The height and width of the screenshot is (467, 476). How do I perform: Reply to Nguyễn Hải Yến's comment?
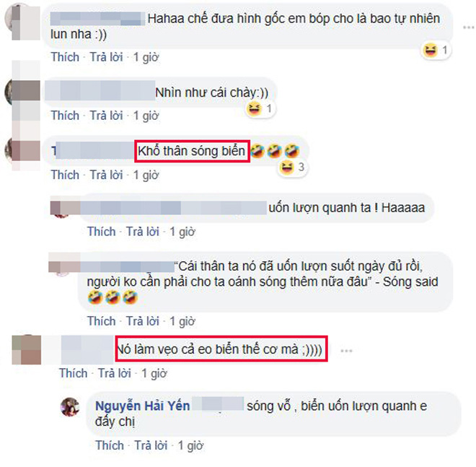click(x=151, y=446)
